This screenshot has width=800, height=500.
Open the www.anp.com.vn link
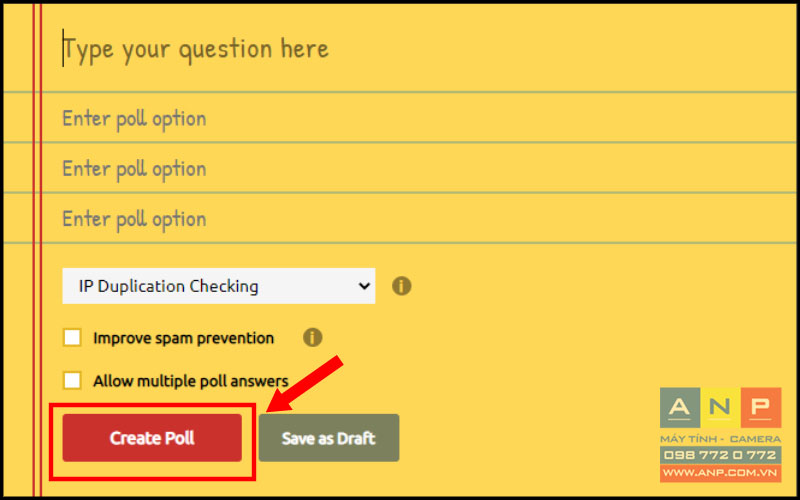coord(720,473)
